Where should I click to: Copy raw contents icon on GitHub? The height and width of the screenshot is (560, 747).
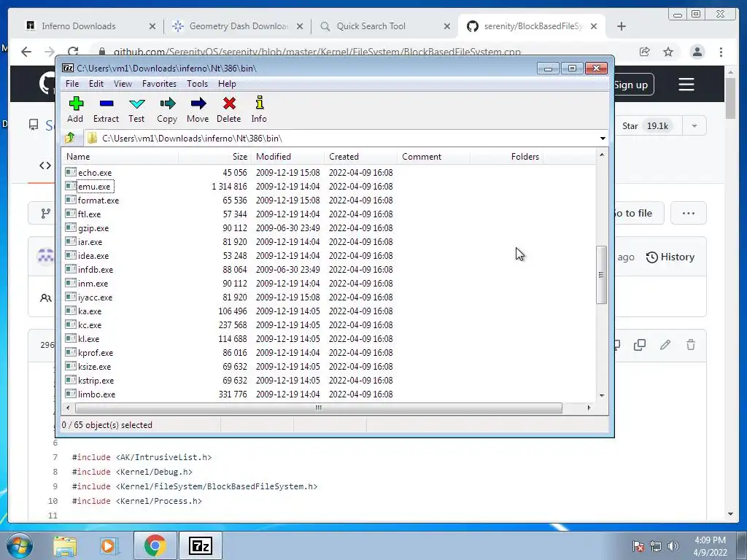(640, 345)
